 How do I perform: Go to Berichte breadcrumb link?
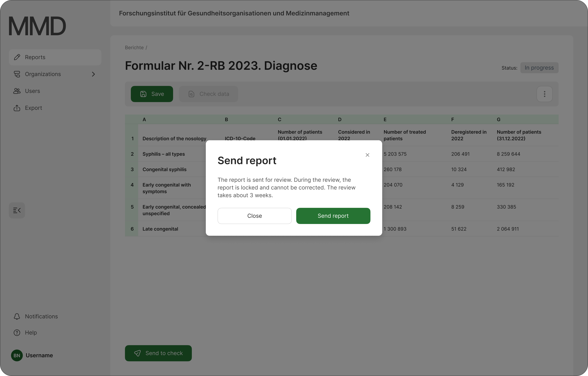click(134, 48)
